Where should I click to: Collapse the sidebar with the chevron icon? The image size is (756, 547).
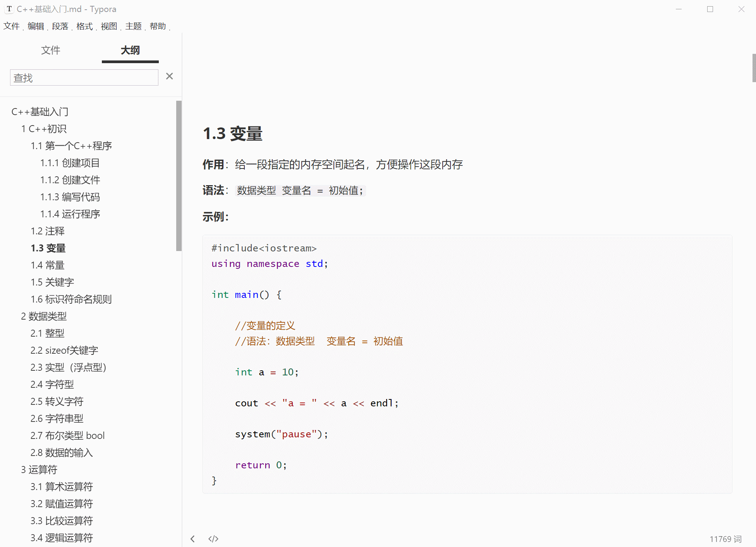pos(192,538)
